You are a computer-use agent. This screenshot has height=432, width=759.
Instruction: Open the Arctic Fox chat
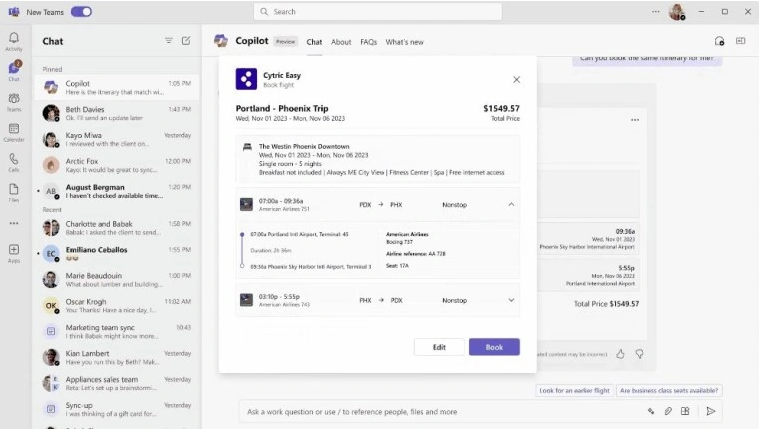click(117, 165)
